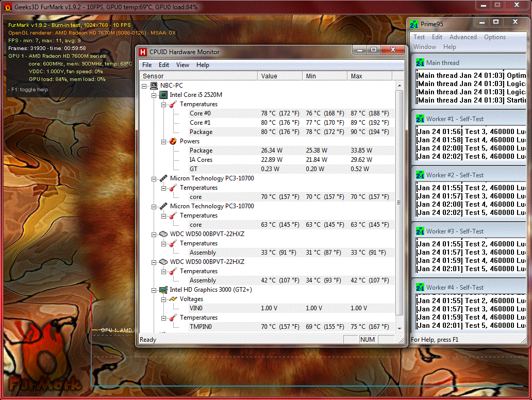This screenshot has width=532, height=400.
Task: Open the Advanced menu in Prime95
Action: click(463, 37)
